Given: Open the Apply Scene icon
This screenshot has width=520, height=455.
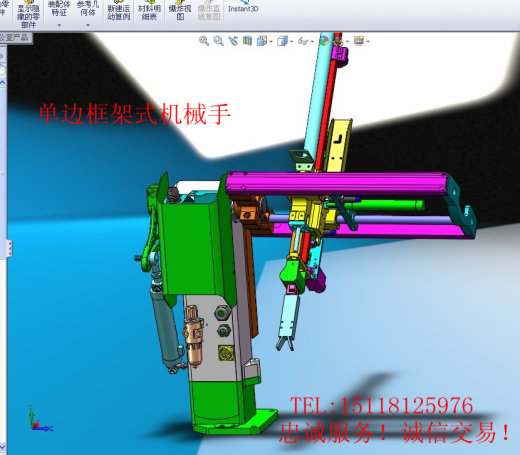Looking at the screenshot, I should pyautogui.click(x=339, y=41).
